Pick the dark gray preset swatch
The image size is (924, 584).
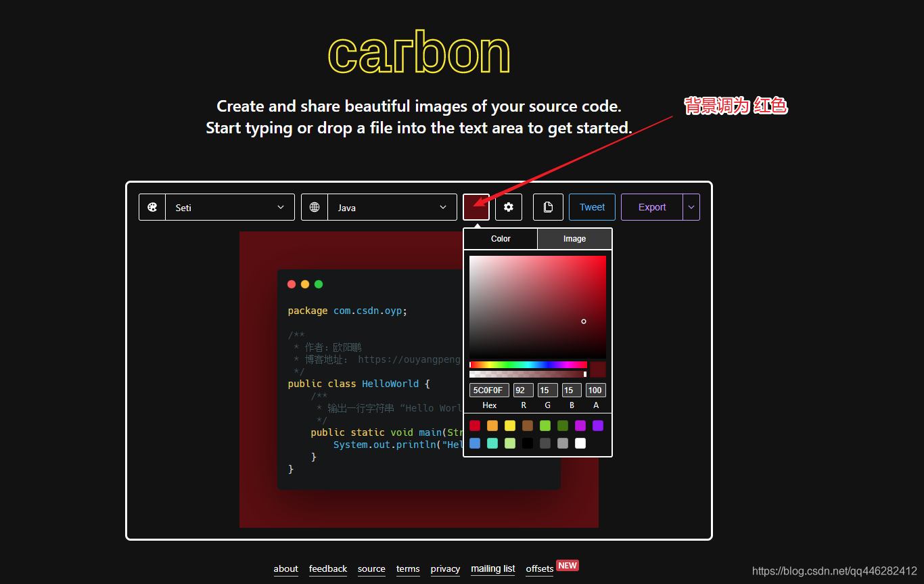545,443
